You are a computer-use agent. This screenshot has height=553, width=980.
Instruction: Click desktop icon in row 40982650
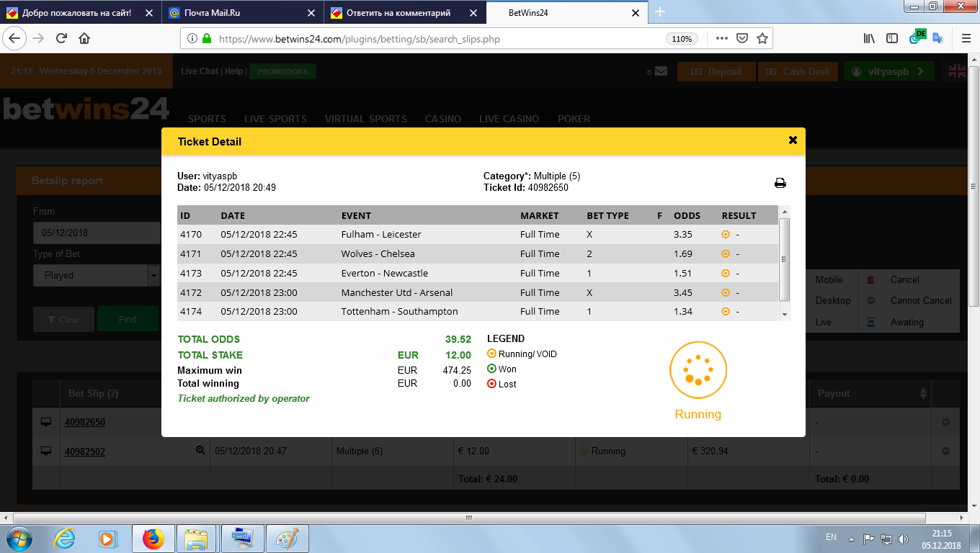(x=46, y=422)
